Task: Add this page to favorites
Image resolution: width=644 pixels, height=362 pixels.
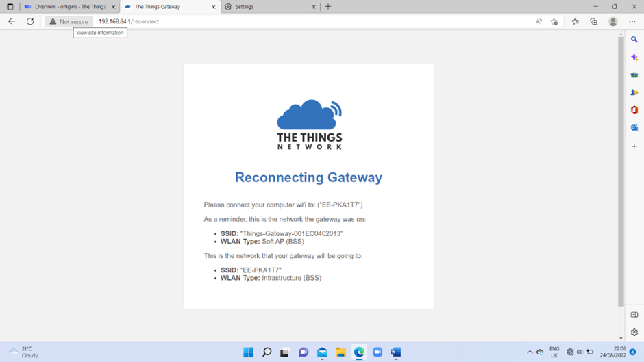Action: click(x=554, y=22)
